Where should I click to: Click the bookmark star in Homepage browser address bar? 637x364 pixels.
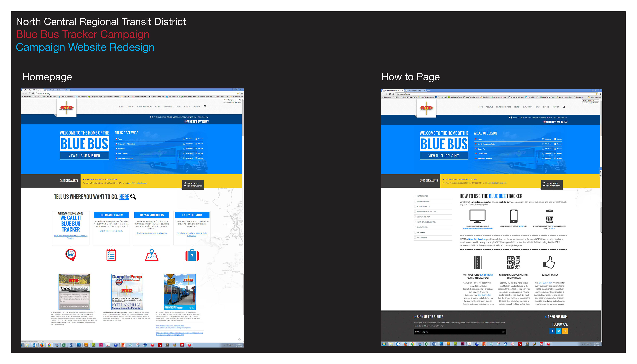click(x=238, y=94)
